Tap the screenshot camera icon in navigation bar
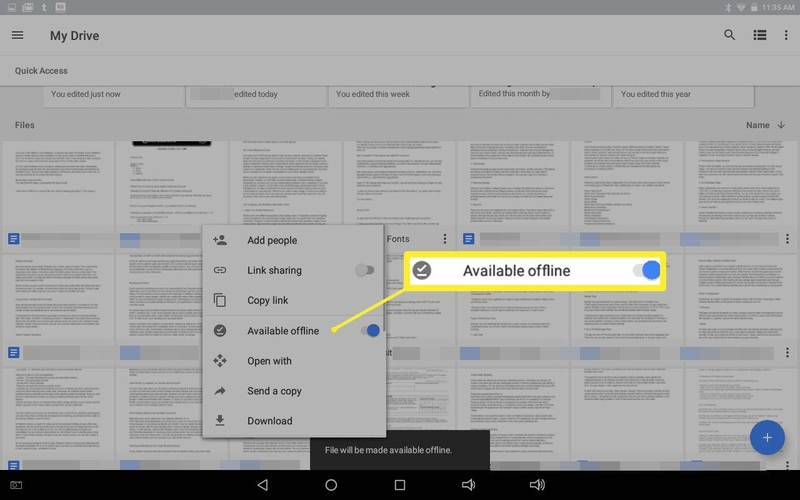800x500 pixels. click(16, 485)
